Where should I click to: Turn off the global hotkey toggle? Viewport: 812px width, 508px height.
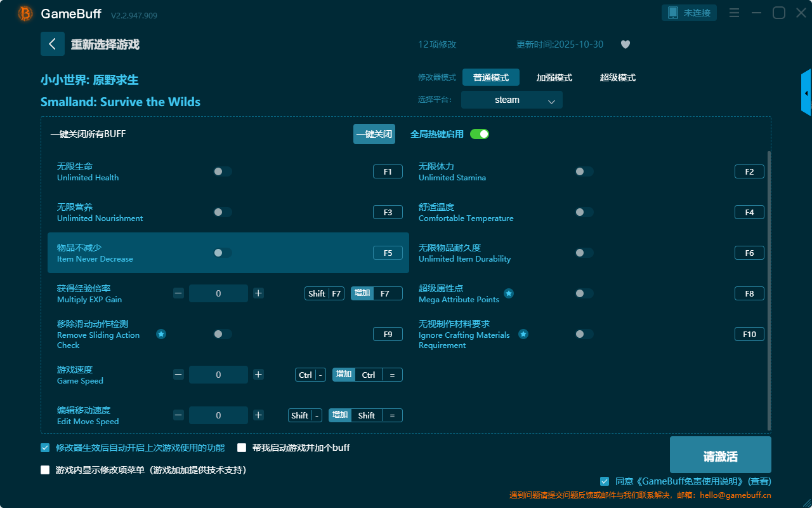(x=480, y=134)
